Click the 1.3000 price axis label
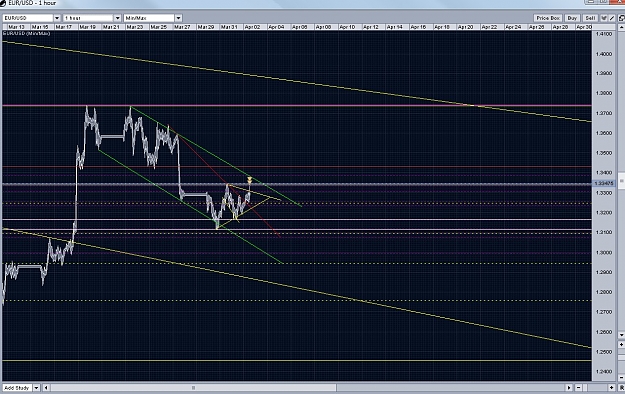This screenshot has width=625, height=394. 603,252
